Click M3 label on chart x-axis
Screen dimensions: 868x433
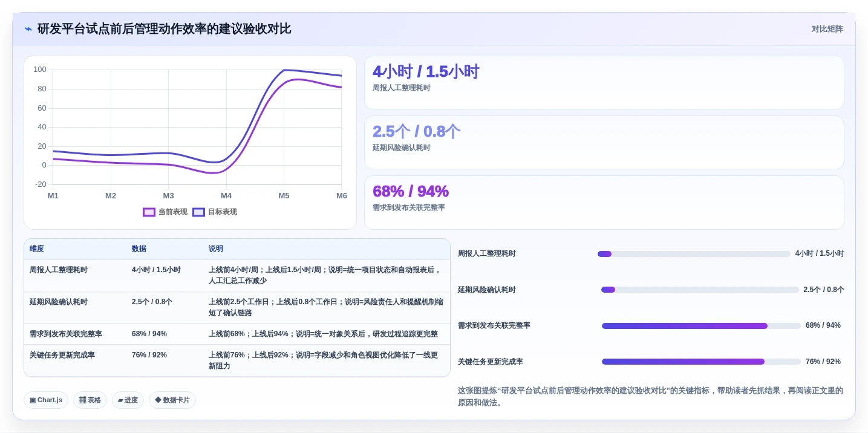pyautogui.click(x=168, y=196)
